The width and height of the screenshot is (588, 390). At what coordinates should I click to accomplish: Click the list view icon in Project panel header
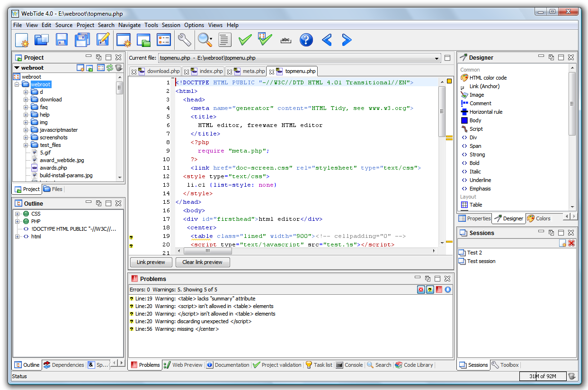click(101, 68)
